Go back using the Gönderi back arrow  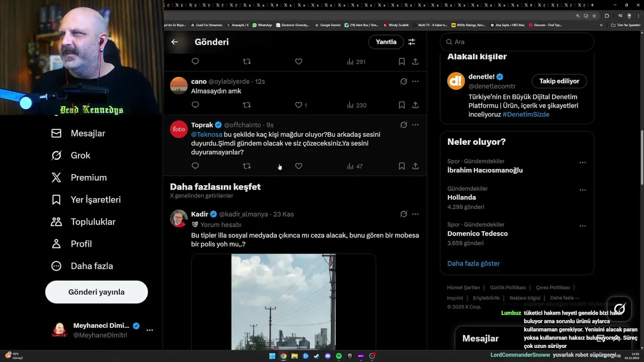click(175, 42)
